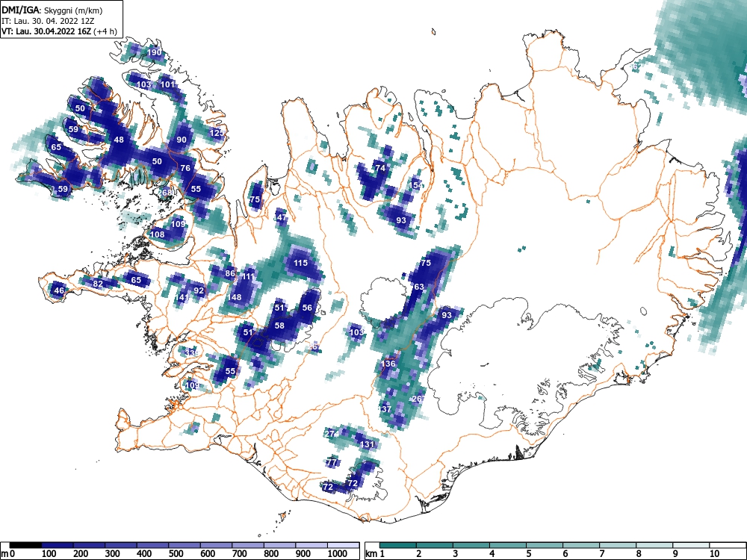Select the map value 63

tap(419, 287)
